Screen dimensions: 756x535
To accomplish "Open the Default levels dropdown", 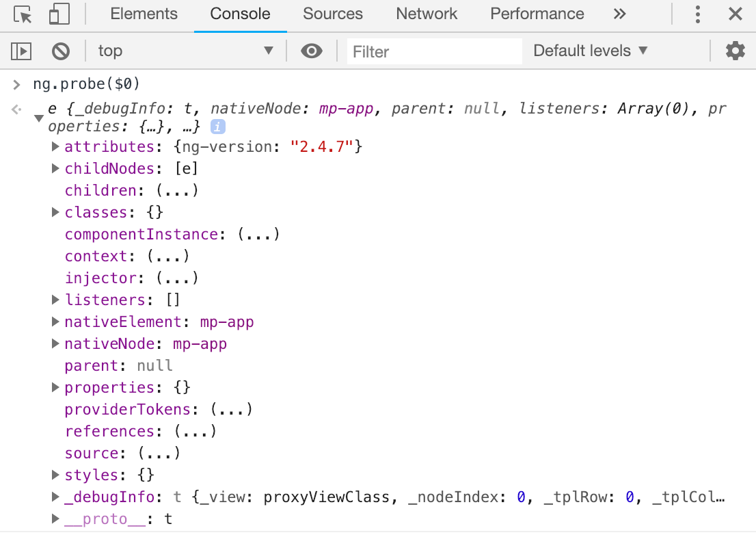I will click(x=590, y=51).
